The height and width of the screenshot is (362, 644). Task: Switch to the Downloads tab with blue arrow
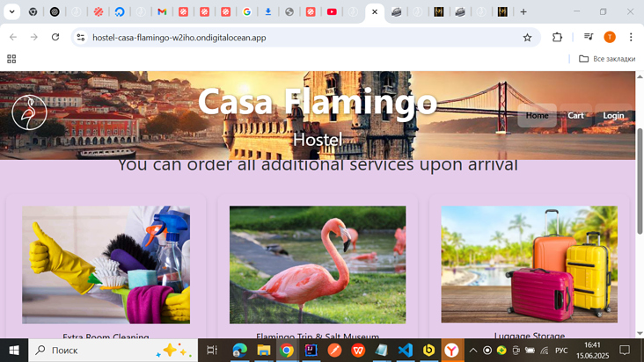268,12
